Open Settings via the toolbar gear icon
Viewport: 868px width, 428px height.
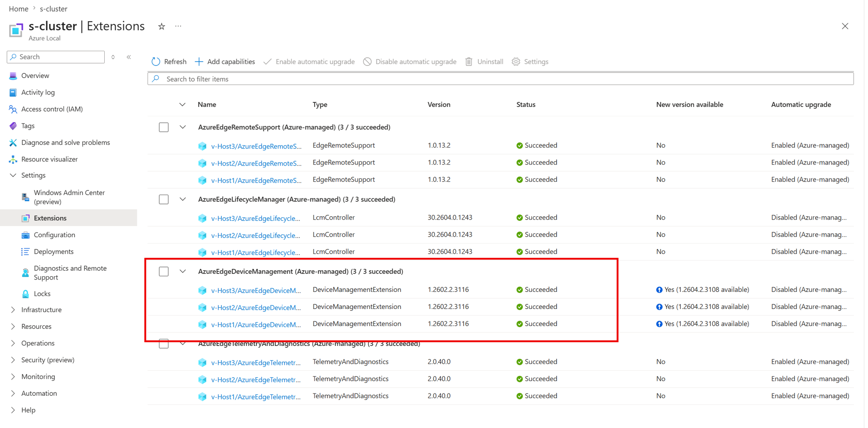click(x=516, y=62)
